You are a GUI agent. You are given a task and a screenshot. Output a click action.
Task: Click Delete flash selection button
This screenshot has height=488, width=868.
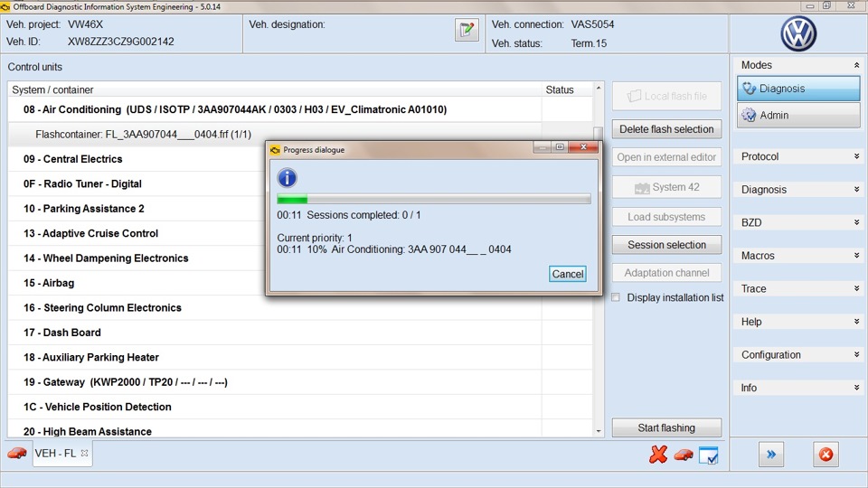point(666,129)
